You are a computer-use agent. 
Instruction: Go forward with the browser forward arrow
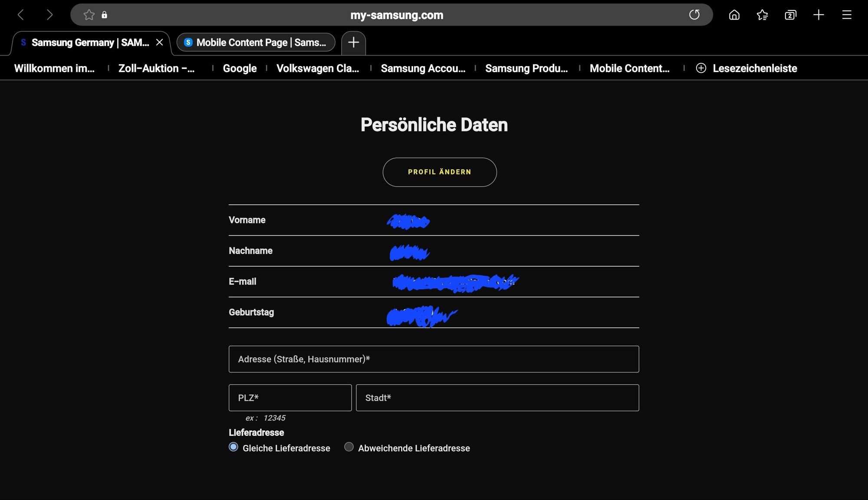[49, 15]
